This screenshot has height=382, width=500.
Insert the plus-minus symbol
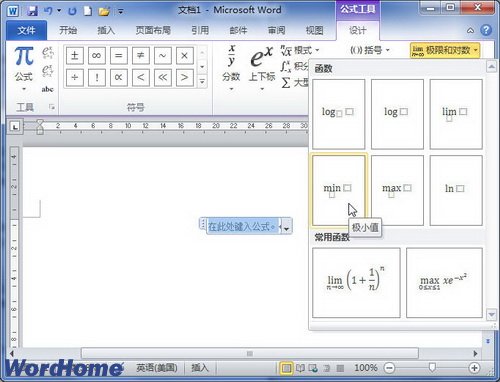coord(75,55)
